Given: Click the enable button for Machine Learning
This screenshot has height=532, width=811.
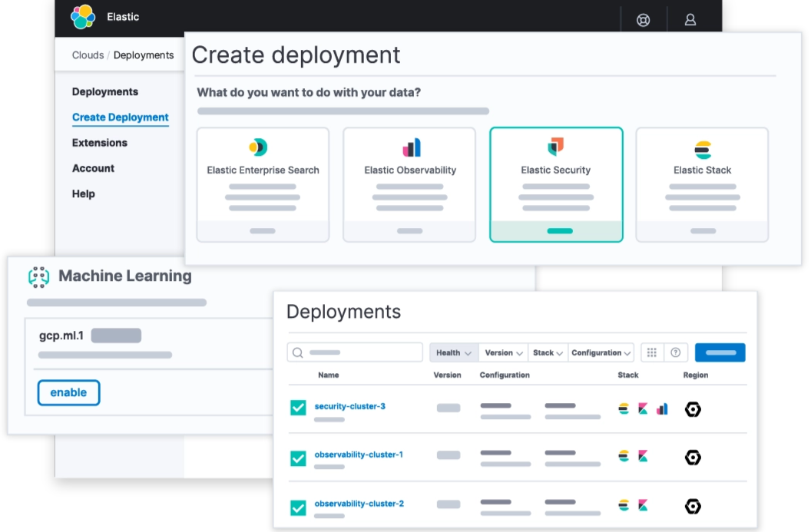Looking at the screenshot, I should click(x=68, y=392).
